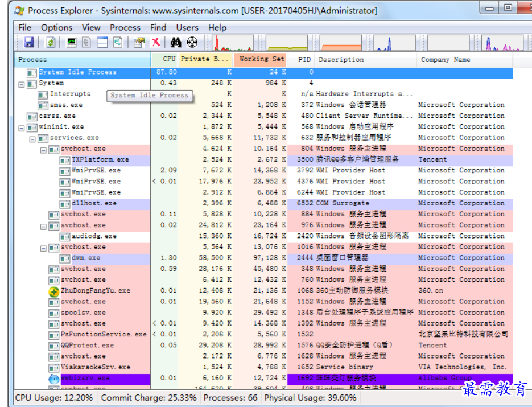Click the ZhuDongFangYu.exe green icon
The height and width of the screenshot is (407, 532).
click(53, 291)
